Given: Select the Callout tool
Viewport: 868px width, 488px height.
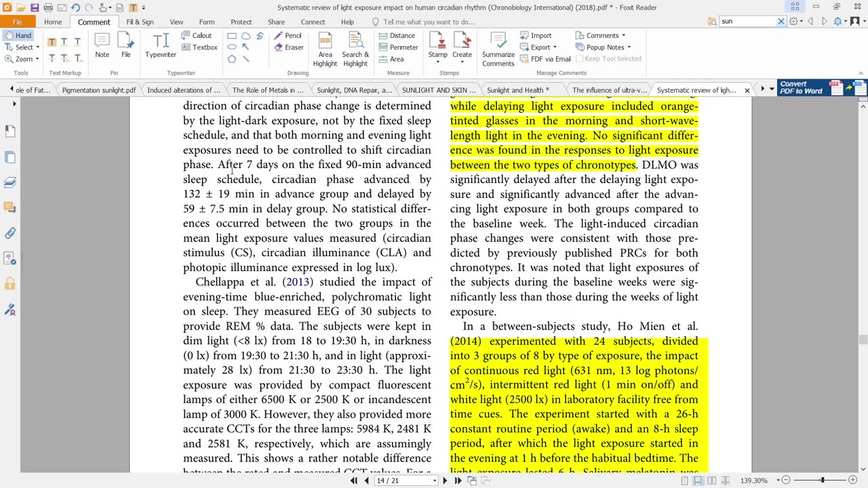Looking at the screenshot, I should coord(197,35).
